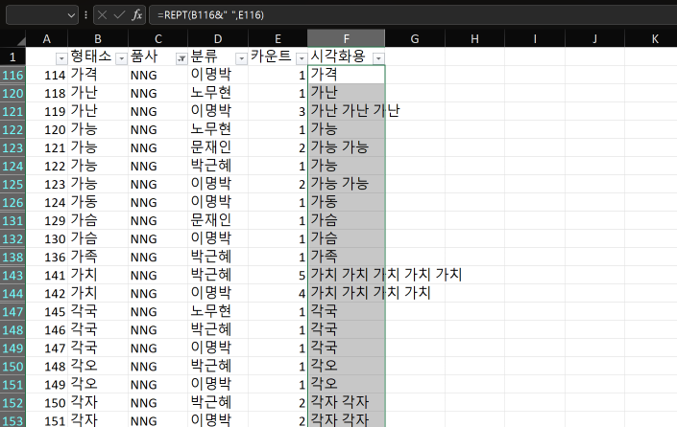Expand the Name Box dropdown

(x=71, y=16)
